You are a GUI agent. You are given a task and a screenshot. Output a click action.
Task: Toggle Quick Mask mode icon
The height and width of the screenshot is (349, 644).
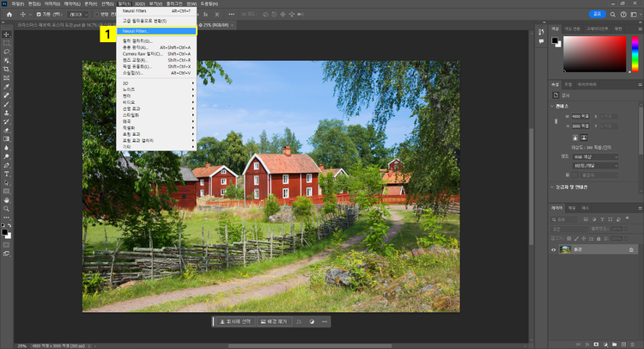coord(6,245)
